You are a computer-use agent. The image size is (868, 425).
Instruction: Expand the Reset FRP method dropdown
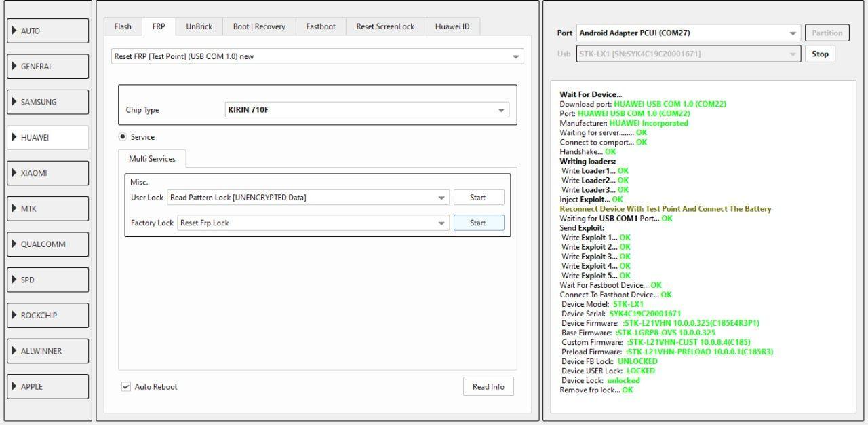tap(317, 56)
